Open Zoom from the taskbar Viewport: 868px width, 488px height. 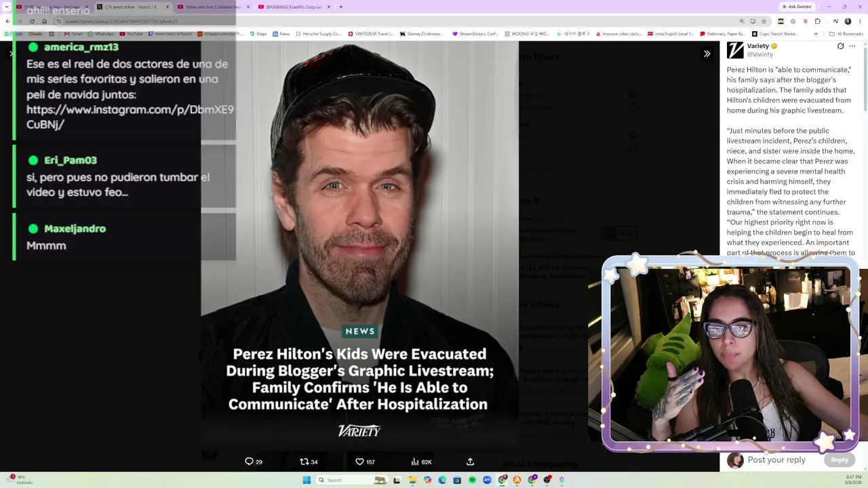[487, 480]
